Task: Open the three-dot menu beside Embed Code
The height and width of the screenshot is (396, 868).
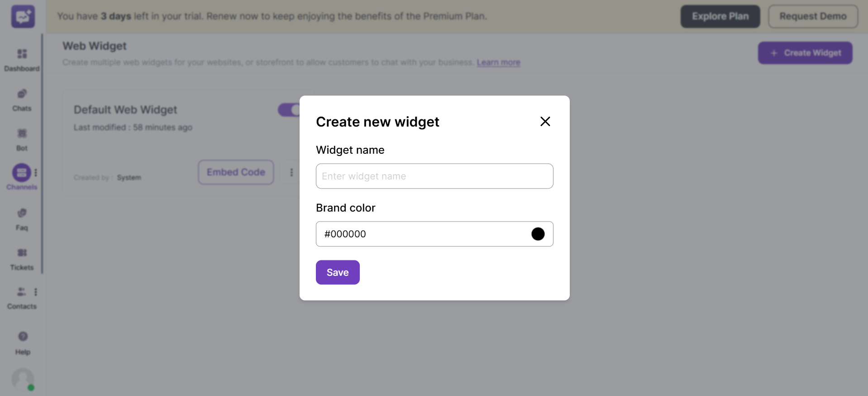Action: (291, 172)
